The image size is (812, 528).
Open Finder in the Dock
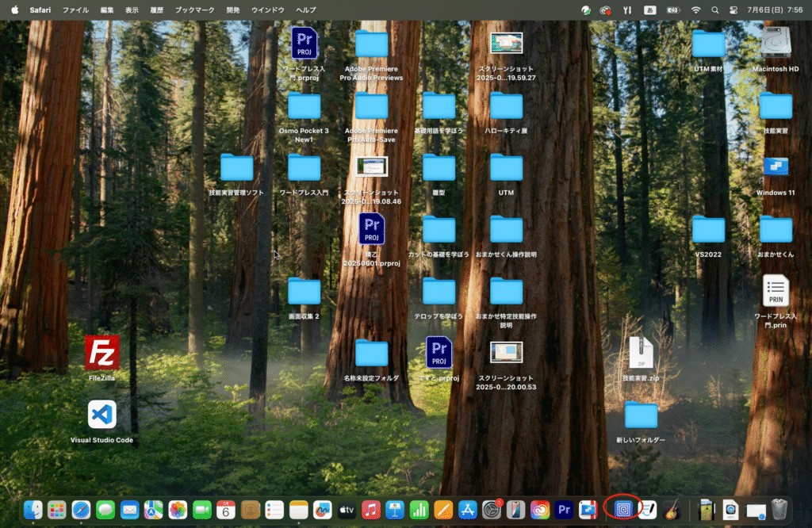33,510
